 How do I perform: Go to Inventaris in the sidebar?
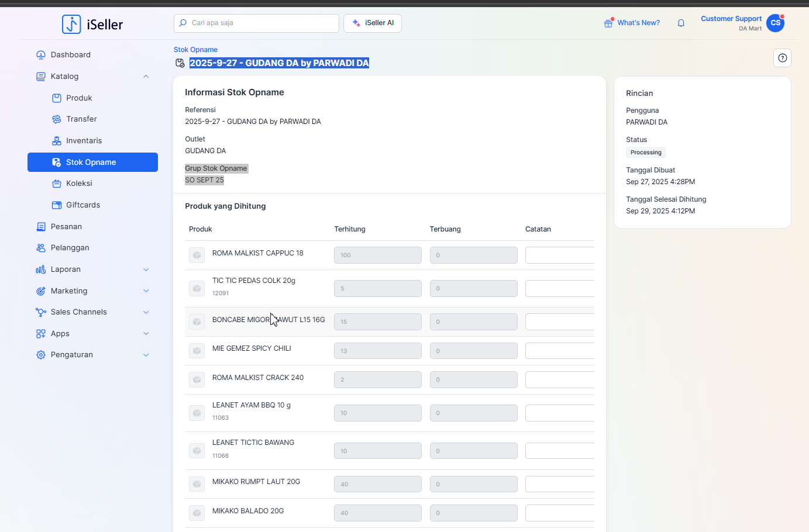pyautogui.click(x=84, y=141)
